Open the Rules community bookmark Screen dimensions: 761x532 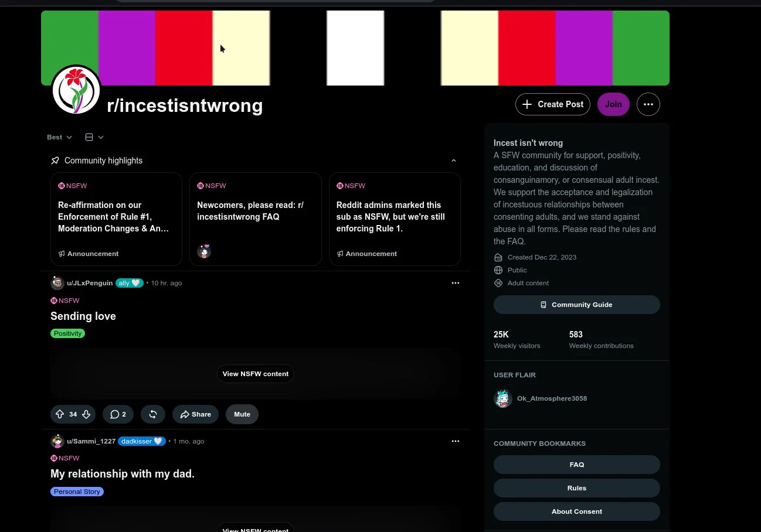[577, 488]
